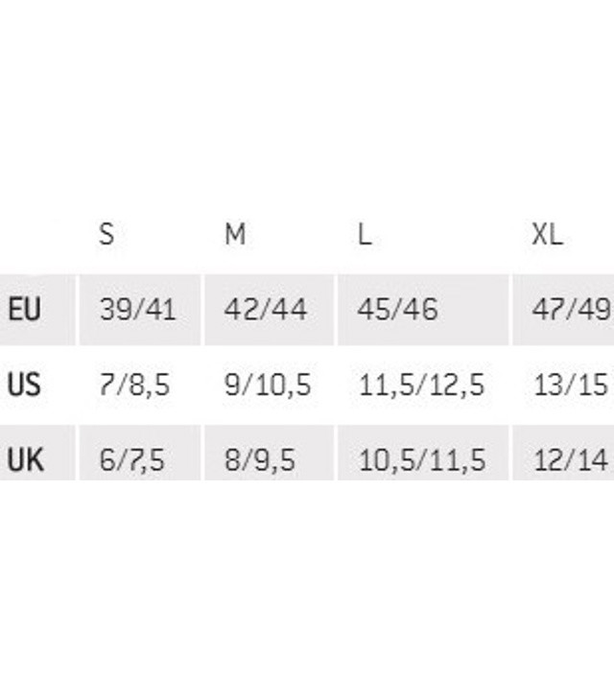The image size is (614, 700).
Task: Click the M size column header
Action: 235,234
